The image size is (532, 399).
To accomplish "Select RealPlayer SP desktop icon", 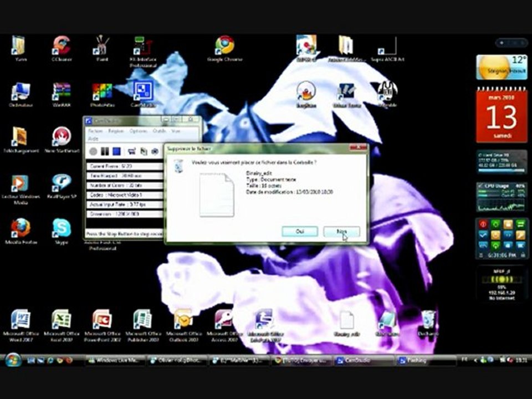I will tap(62, 187).
